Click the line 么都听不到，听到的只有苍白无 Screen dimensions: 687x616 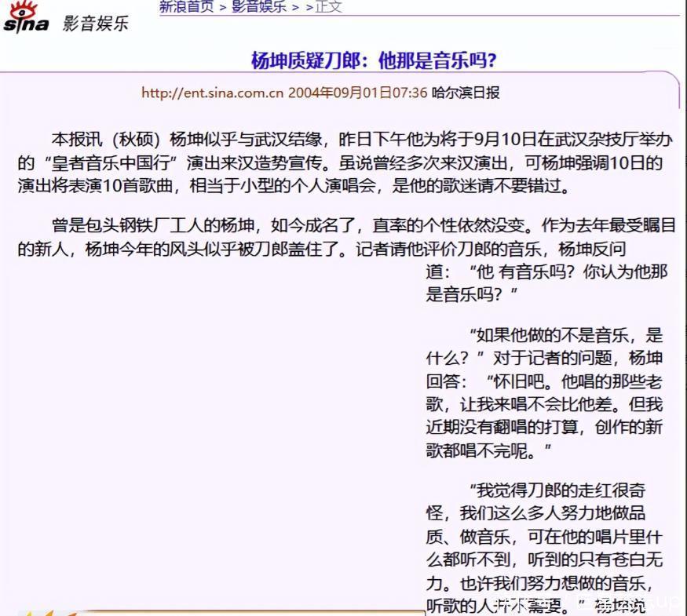pos(544,560)
